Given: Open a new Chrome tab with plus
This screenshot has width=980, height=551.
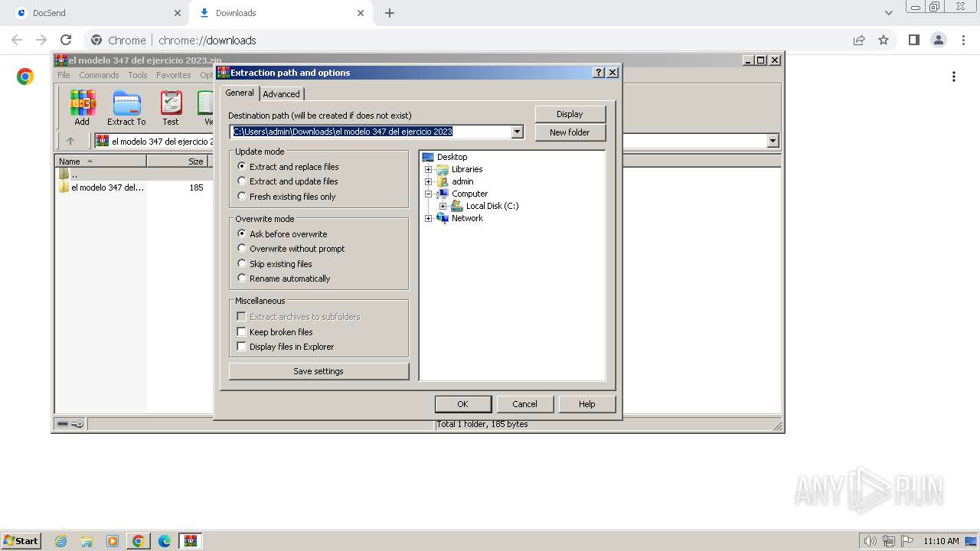Looking at the screenshot, I should tap(390, 13).
